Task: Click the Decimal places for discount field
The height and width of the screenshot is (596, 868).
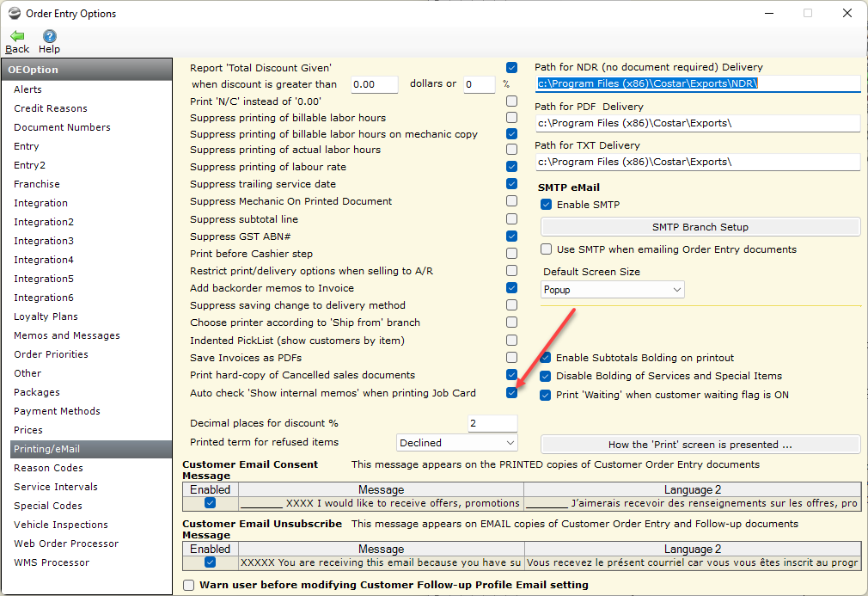Action: click(x=492, y=423)
